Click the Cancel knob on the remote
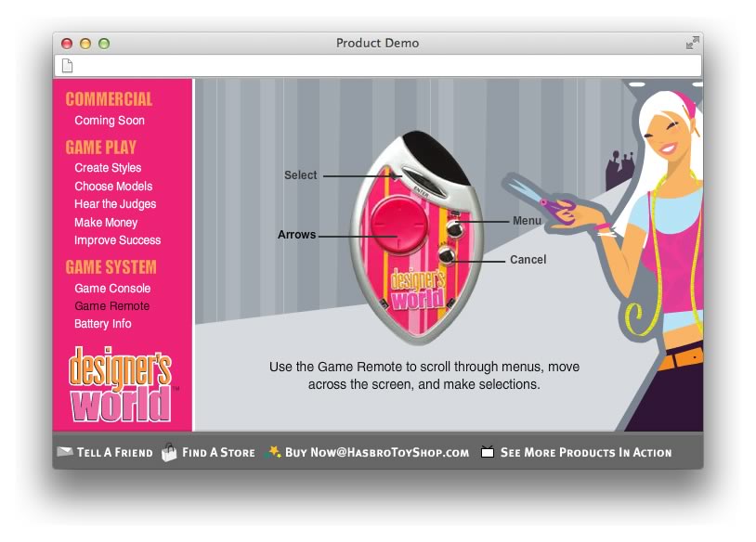The width and height of the screenshot is (756, 542). pos(447,255)
